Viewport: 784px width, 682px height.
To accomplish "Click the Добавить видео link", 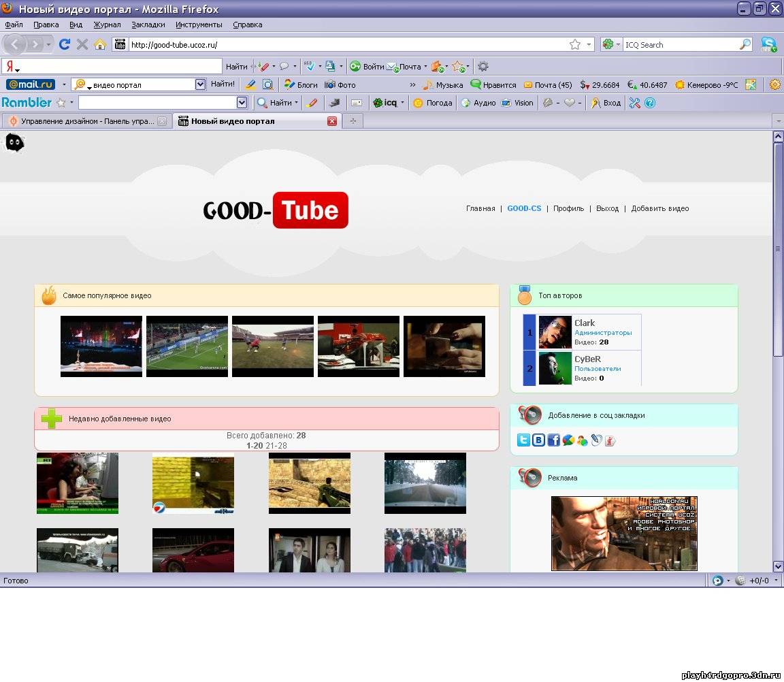I will [660, 208].
